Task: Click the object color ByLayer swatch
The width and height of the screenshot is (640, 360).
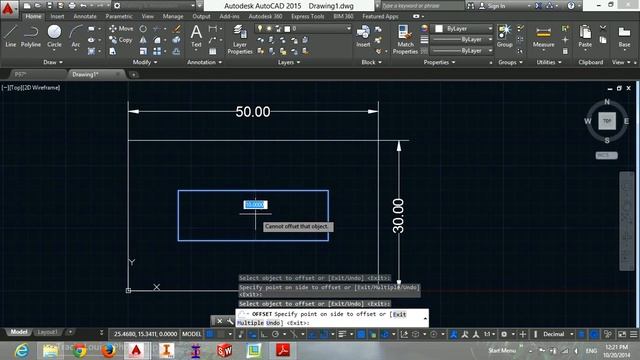Action: pos(439,29)
